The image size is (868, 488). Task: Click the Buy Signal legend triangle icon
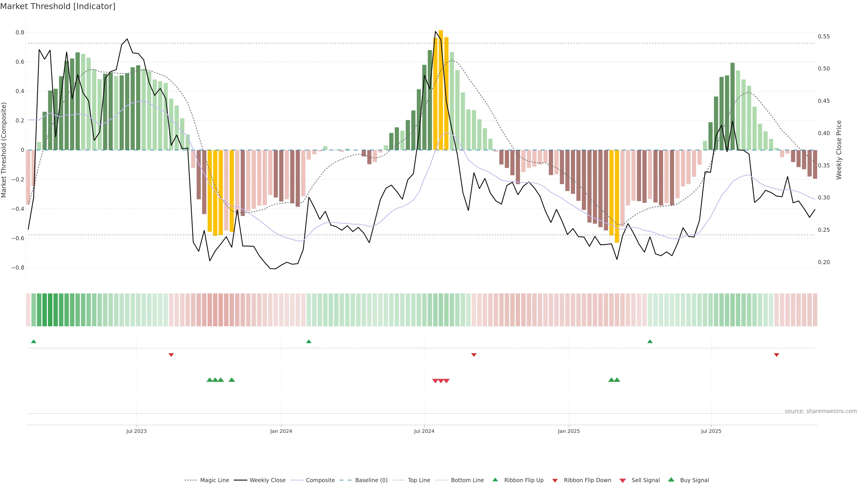[671, 480]
